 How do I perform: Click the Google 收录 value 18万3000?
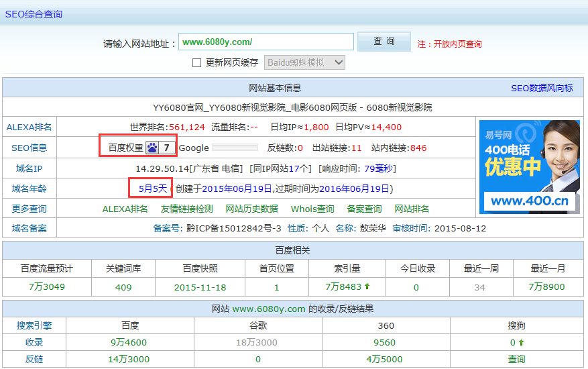[x=257, y=342]
